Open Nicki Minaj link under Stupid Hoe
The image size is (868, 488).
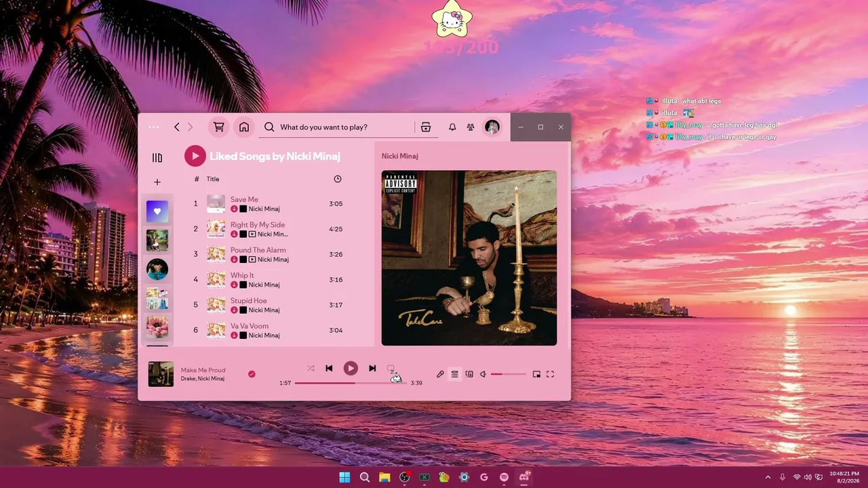(x=264, y=310)
